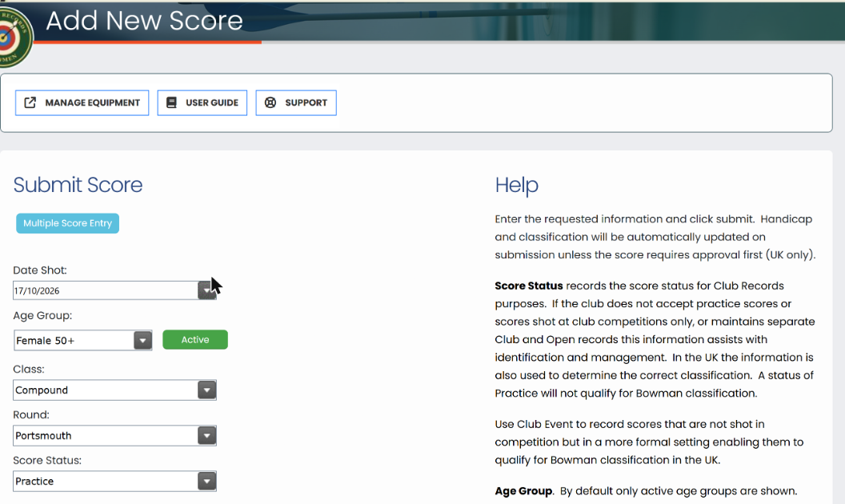
Task: Click the Class field label
Action: click(x=29, y=370)
